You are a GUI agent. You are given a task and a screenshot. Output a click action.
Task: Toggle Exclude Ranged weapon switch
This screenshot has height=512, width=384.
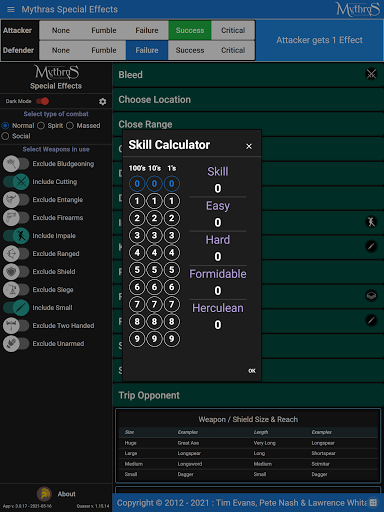[x=16, y=254]
